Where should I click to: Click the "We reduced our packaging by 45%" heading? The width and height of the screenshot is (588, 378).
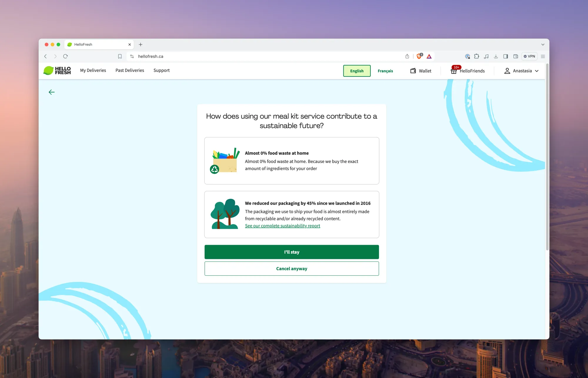[308, 203]
